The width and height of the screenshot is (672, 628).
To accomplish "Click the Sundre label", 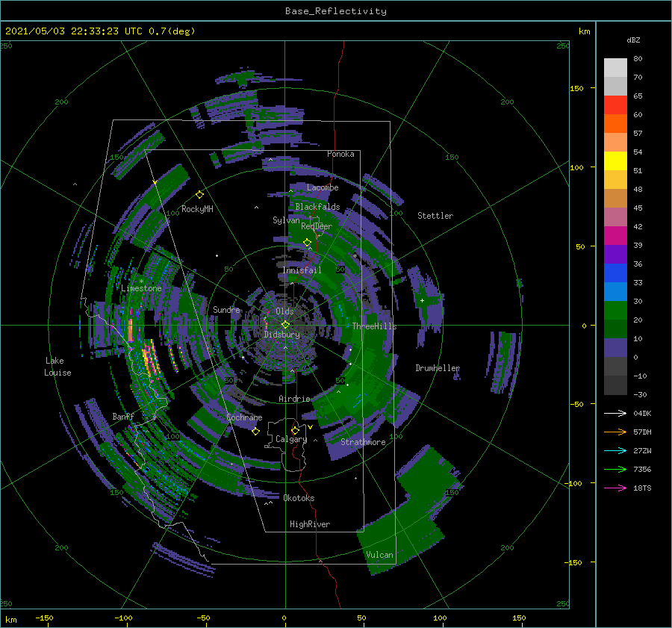I will pyautogui.click(x=226, y=309).
